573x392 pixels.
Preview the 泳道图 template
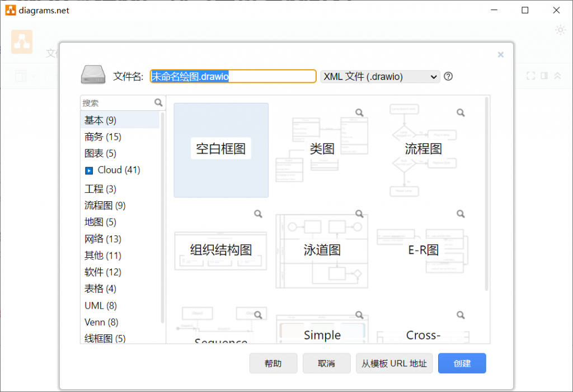click(359, 214)
